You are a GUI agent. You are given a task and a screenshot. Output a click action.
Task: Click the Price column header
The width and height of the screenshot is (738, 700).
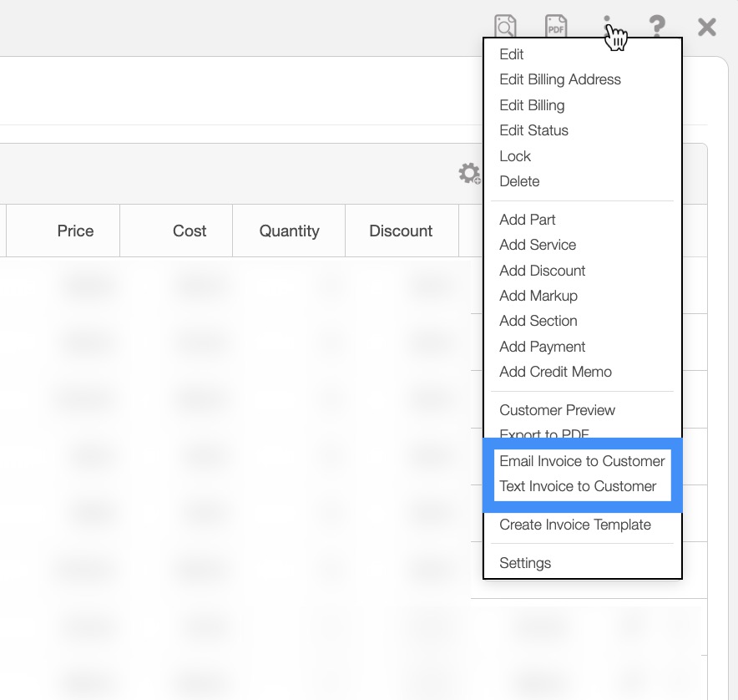tap(75, 231)
